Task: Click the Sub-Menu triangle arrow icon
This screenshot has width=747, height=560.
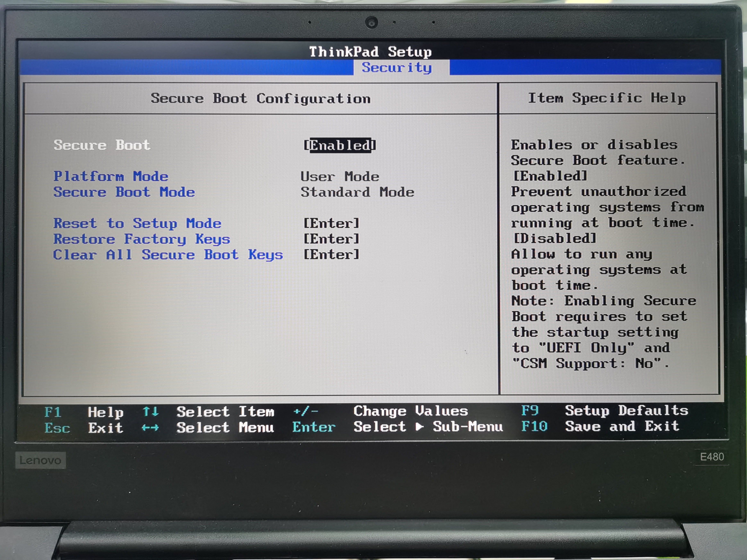Action: coord(419,427)
